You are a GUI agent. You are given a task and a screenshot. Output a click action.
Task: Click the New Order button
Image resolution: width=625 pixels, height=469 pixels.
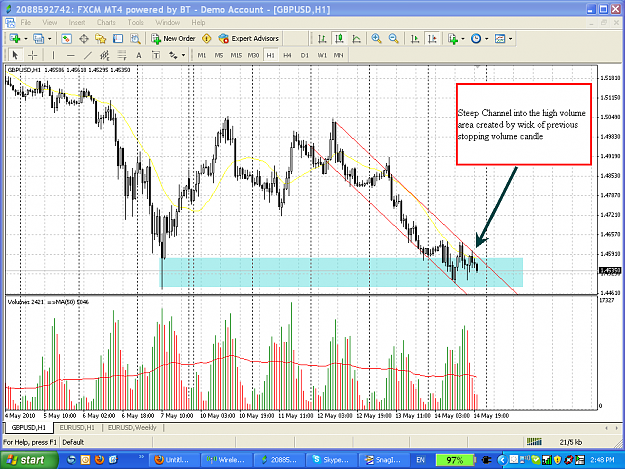(x=173, y=39)
